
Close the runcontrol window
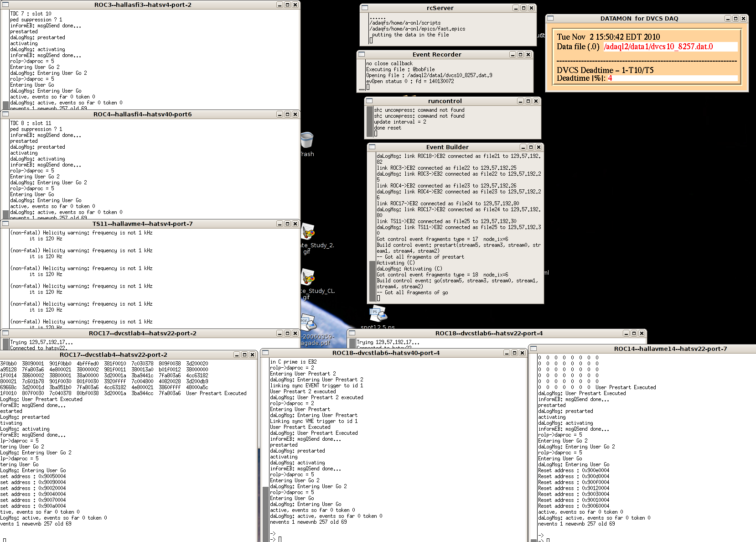(x=536, y=101)
